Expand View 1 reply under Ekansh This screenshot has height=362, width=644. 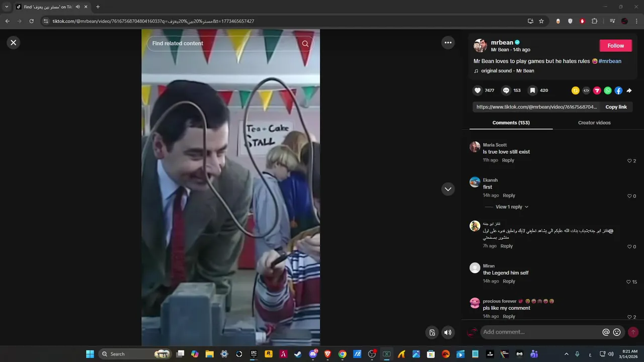coord(512,207)
